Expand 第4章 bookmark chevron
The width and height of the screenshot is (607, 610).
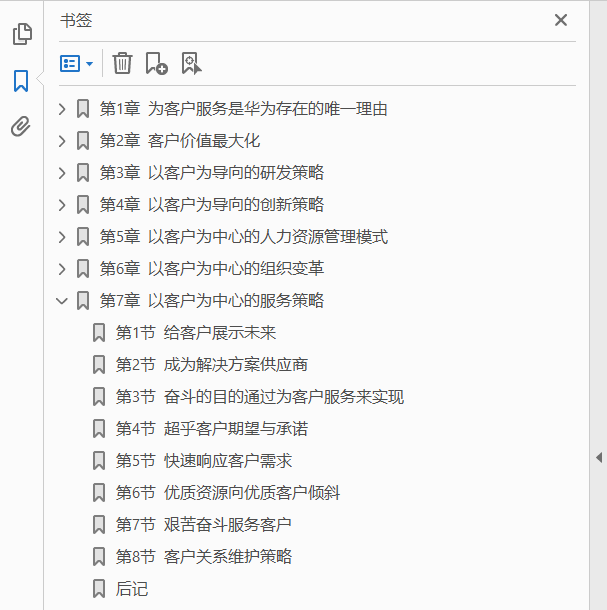click(62, 205)
